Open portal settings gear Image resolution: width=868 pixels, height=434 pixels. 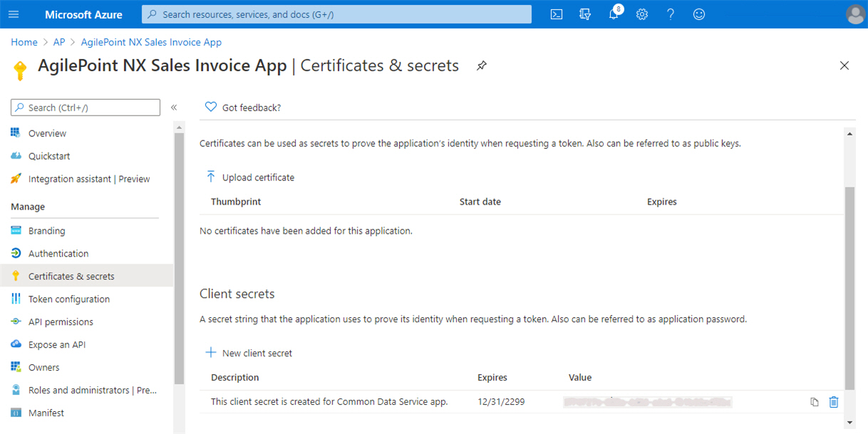642,14
